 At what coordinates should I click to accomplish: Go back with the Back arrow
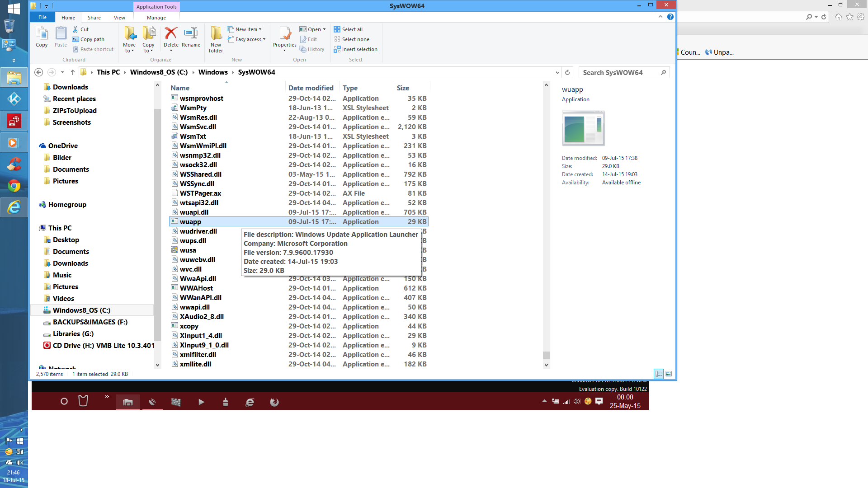pyautogui.click(x=39, y=72)
